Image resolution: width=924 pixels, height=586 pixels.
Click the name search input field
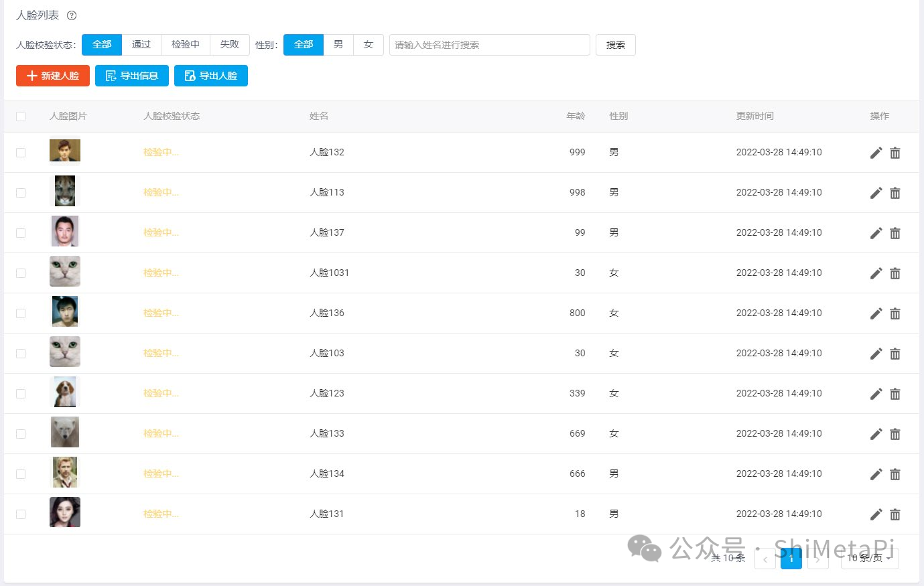point(489,45)
